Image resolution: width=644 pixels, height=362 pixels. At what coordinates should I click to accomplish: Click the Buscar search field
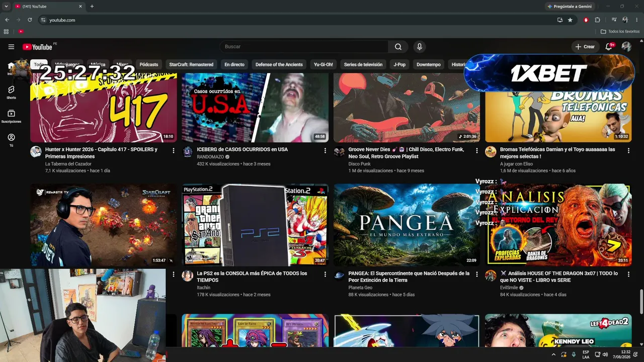(x=304, y=47)
